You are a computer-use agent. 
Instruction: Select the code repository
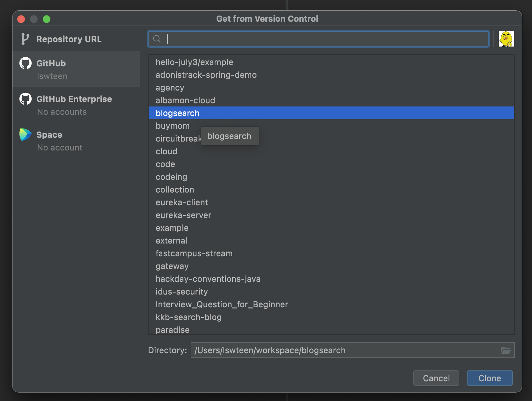tap(331, 164)
